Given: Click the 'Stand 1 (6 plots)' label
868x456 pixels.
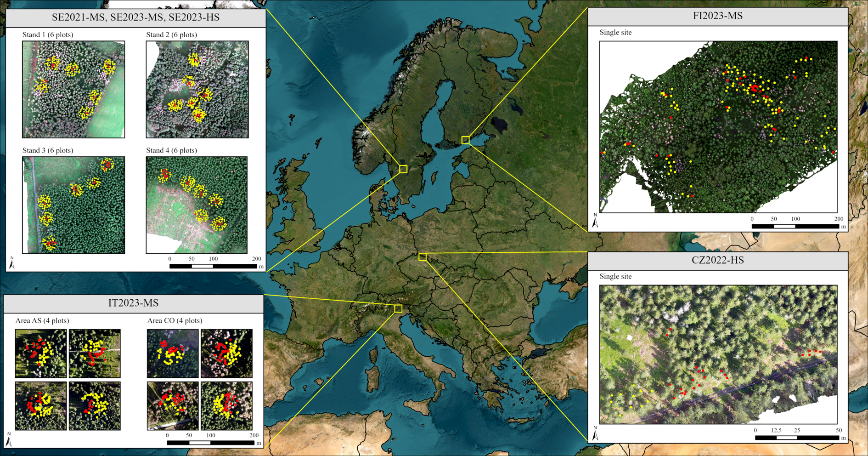Looking at the screenshot, I should click(x=48, y=34).
